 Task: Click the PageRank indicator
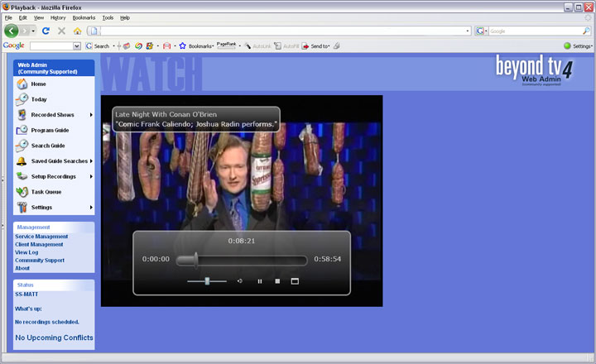227,45
